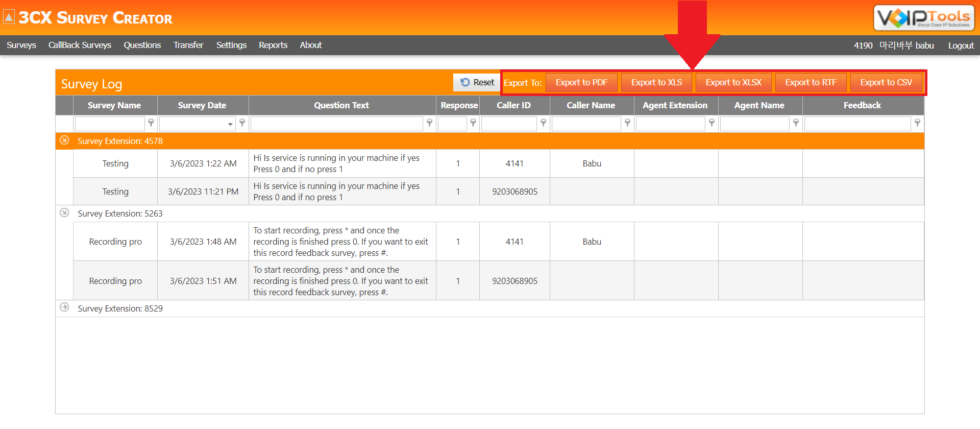Sort by the Agent Name column header
The image size is (980, 429).
(x=760, y=105)
